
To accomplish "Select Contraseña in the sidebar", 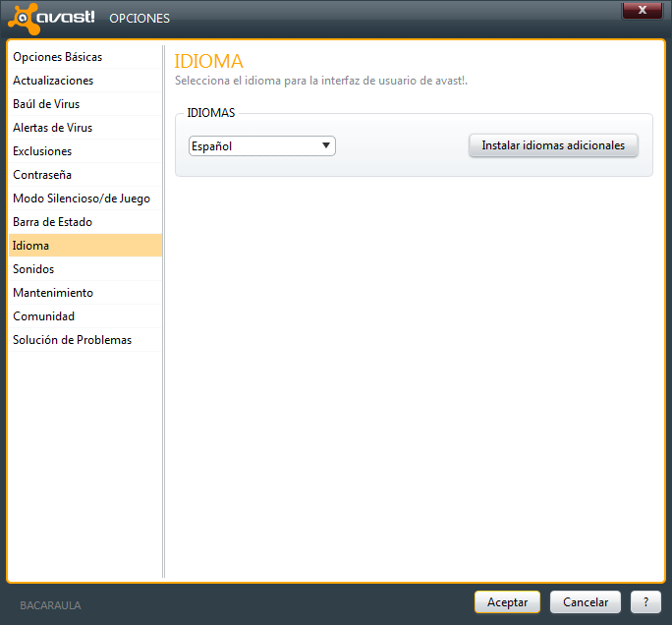I will pos(42,175).
